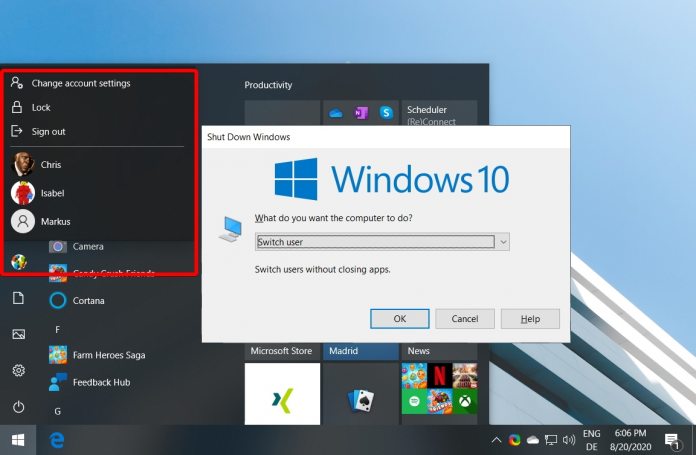Screen dimensions: 696x455
Task: Click Cancel in Shut Down Windows
Action: 465,319
